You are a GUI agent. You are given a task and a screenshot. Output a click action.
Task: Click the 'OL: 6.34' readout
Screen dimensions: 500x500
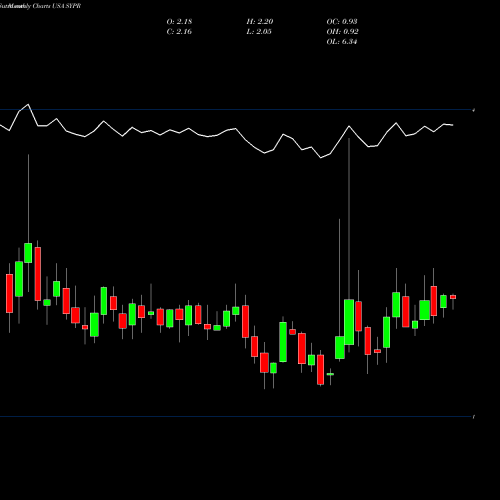(x=342, y=42)
